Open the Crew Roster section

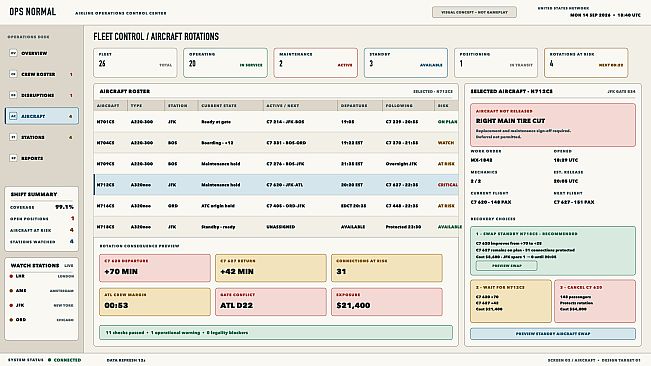[42, 74]
